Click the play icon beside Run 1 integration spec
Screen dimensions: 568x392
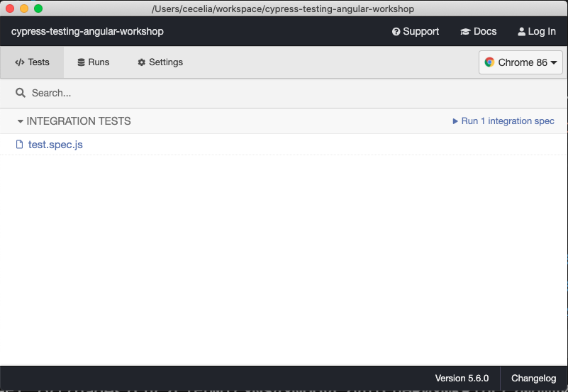click(x=455, y=121)
